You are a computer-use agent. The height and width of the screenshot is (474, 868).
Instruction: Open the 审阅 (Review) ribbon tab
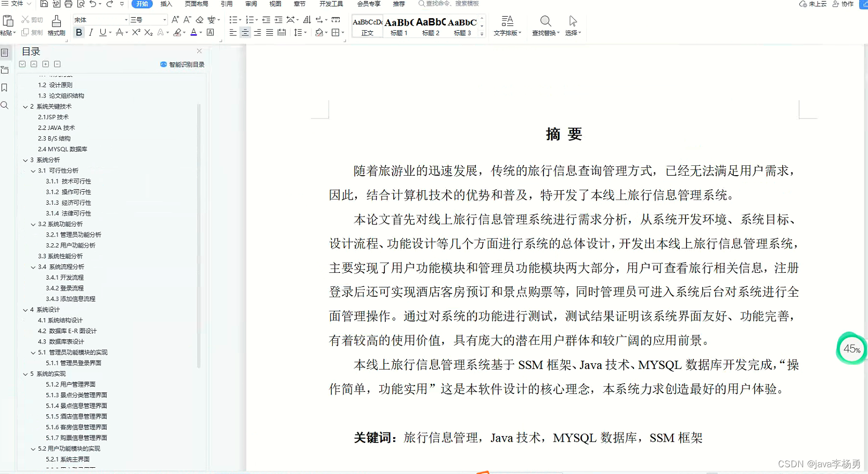[x=251, y=4]
